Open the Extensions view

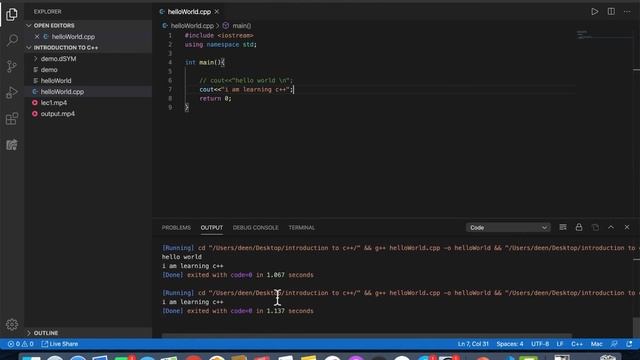(12, 119)
